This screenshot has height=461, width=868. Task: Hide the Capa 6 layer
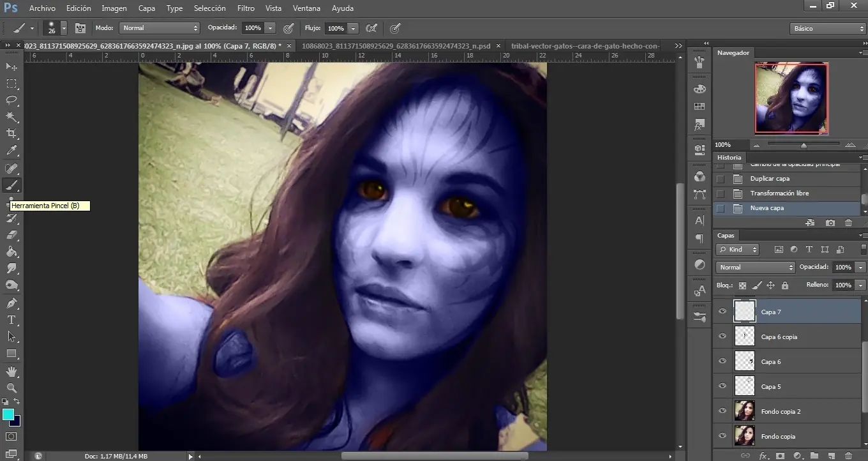click(x=722, y=361)
